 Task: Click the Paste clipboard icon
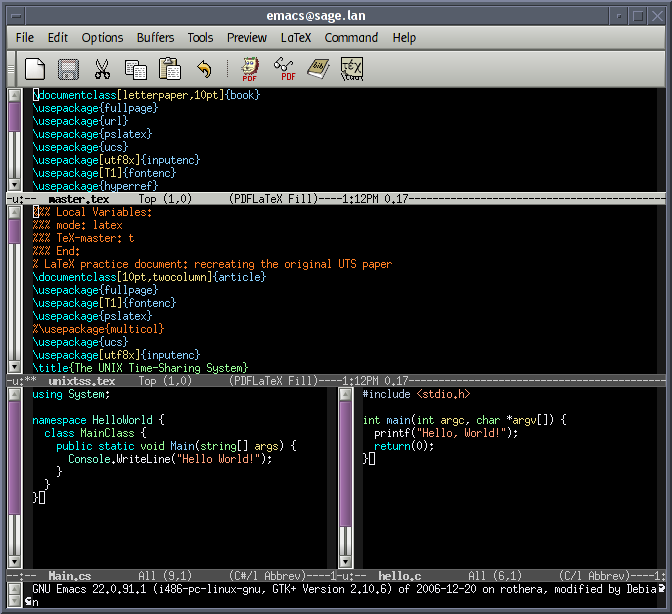(169, 69)
